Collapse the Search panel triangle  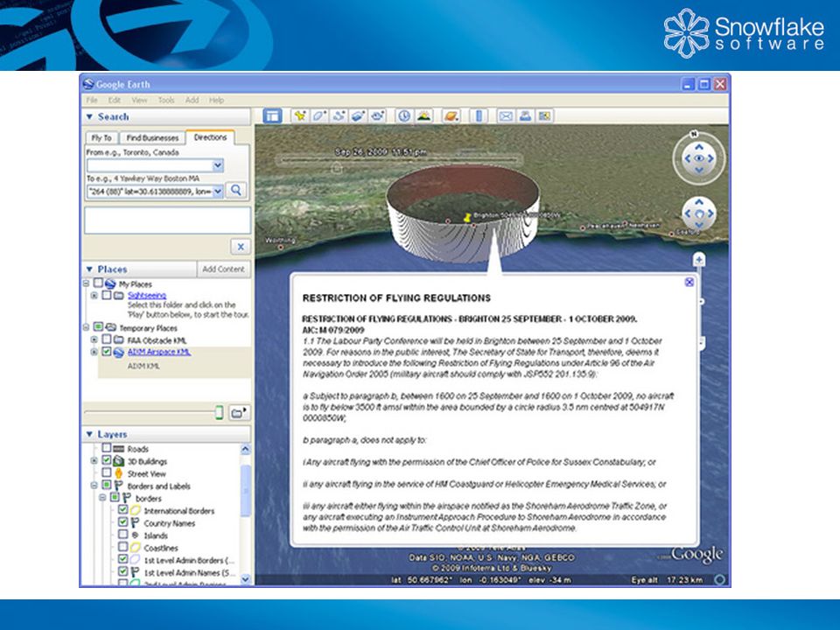tap(89, 116)
